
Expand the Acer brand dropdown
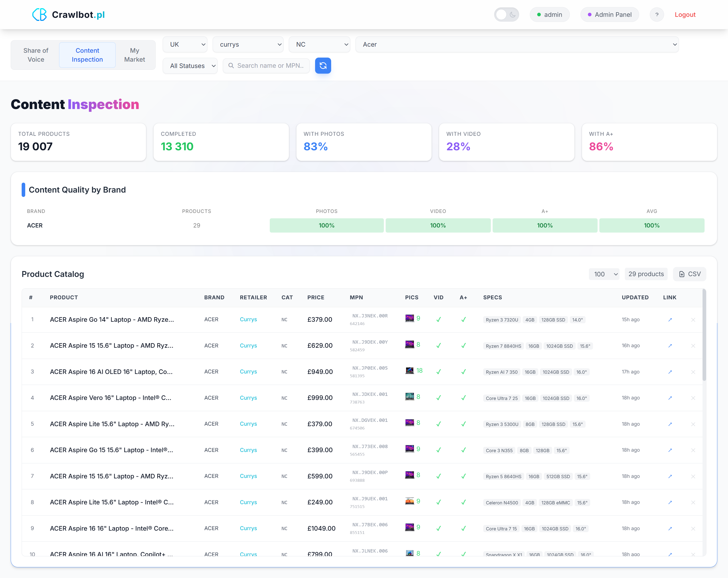click(517, 45)
